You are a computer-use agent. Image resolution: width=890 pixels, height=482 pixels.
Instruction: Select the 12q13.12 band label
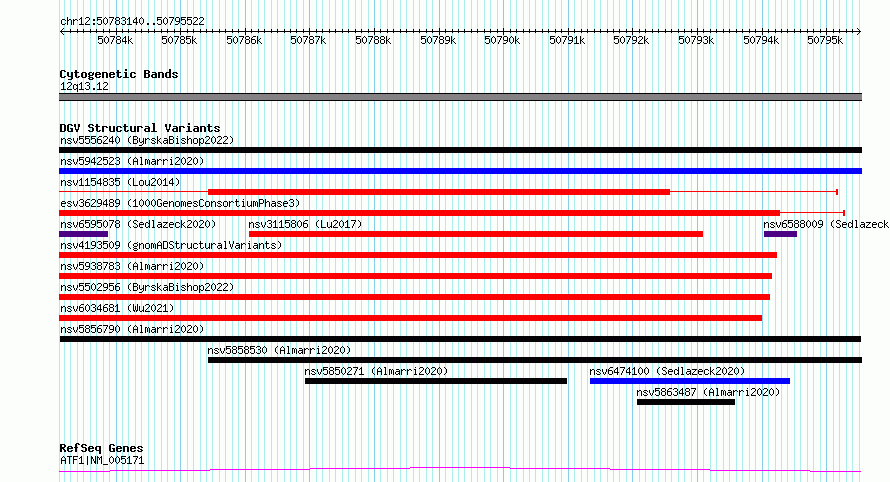[84, 86]
